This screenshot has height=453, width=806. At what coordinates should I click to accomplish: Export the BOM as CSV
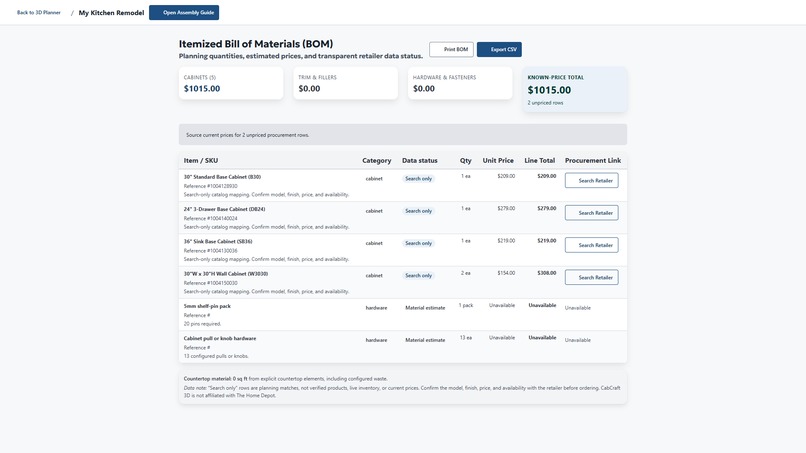pos(499,49)
